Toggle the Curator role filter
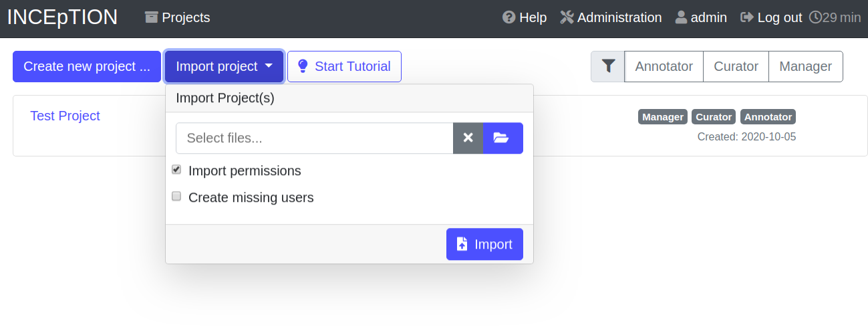 [x=736, y=66]
